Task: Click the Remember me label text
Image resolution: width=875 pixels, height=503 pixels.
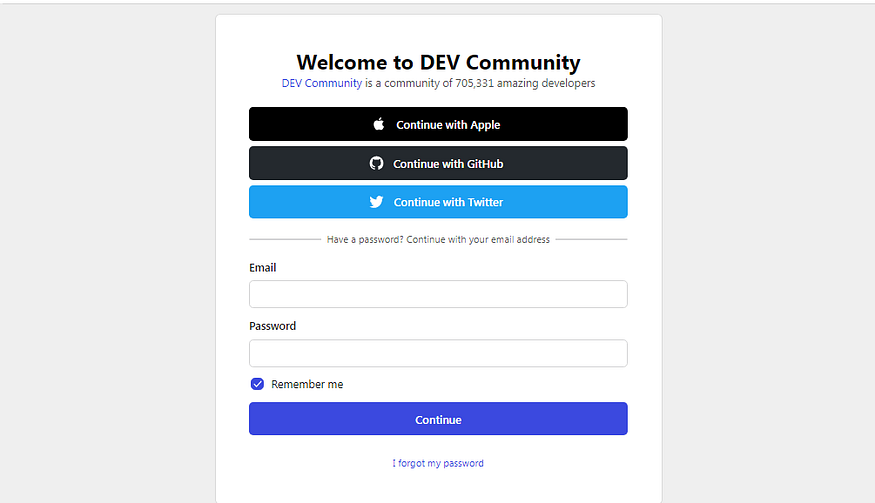Action: pos(307,384)
